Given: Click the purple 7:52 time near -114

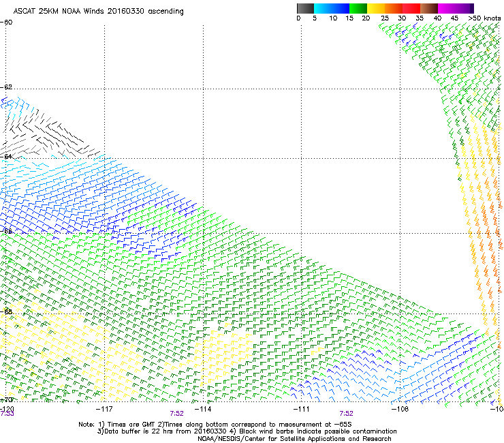Looking at the screenshot, I should click(x=177, y=414).
